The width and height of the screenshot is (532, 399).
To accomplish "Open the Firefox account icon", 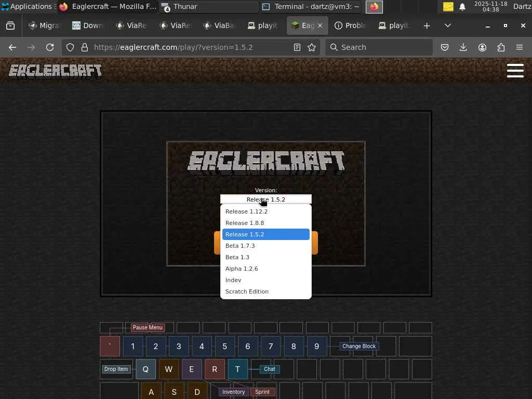I will pos(482,47).
